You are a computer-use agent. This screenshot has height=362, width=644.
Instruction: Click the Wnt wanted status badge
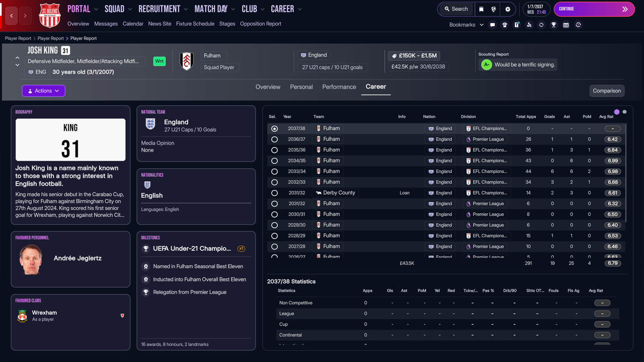pos(159,61)
